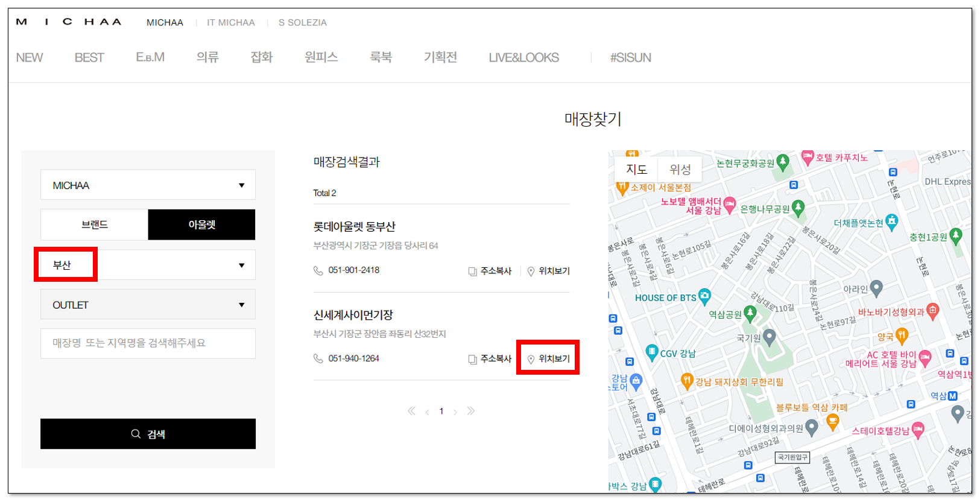Click address 부산시 기장군 장안읍 좌동리 산32번지
This screenshot has width=980, height=499.
pyautogui.click(x=379, y=334)
